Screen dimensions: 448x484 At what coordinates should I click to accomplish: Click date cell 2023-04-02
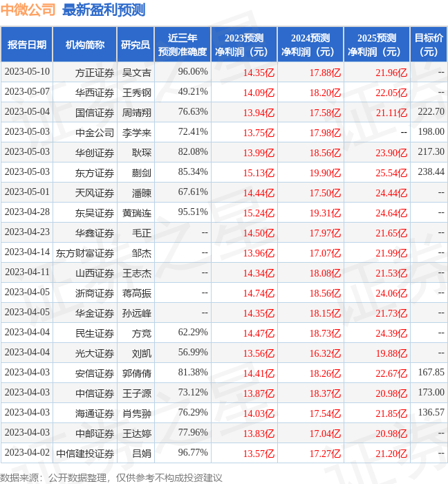[x=27, y=453]
